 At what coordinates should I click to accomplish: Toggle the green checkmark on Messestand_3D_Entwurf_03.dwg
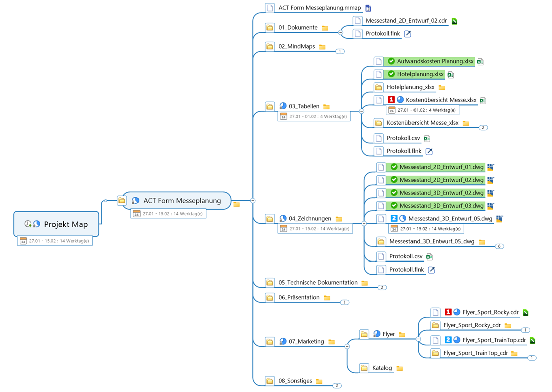394,206
